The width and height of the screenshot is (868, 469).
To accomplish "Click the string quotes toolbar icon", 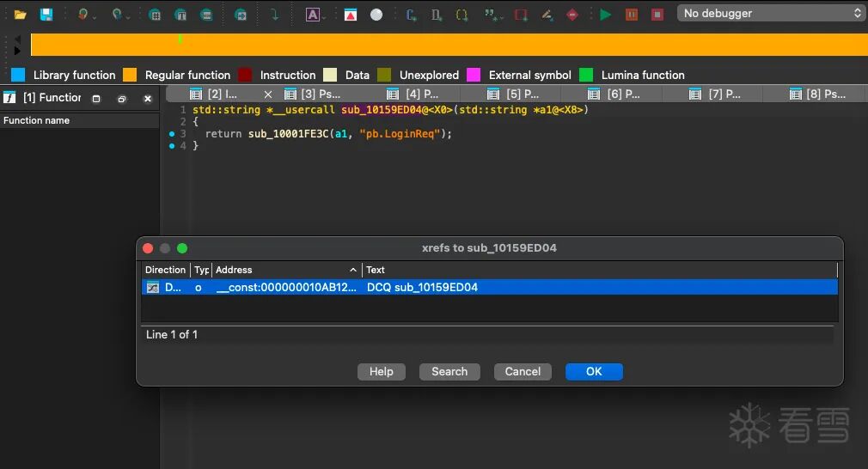I will click(491, 15).
